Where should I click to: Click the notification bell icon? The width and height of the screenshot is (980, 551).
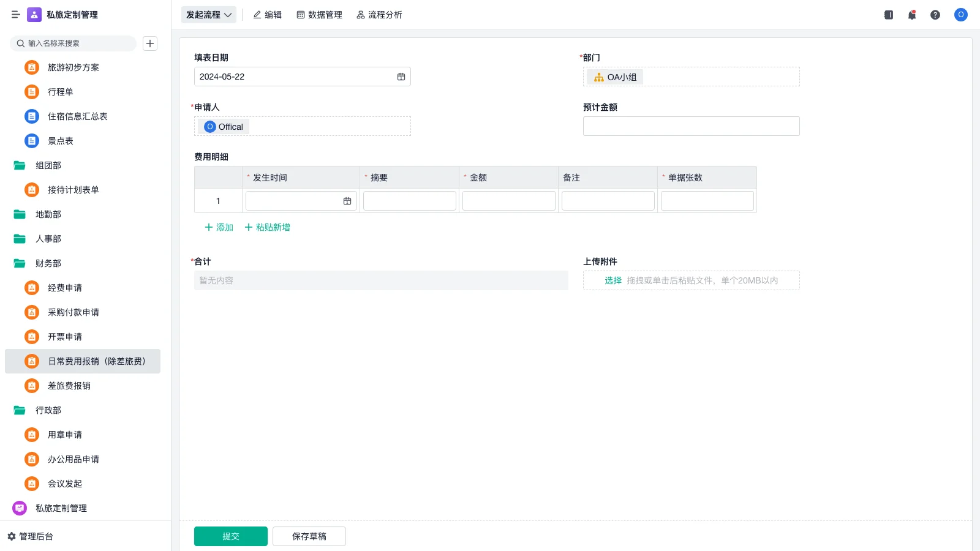tap(911, 15)
